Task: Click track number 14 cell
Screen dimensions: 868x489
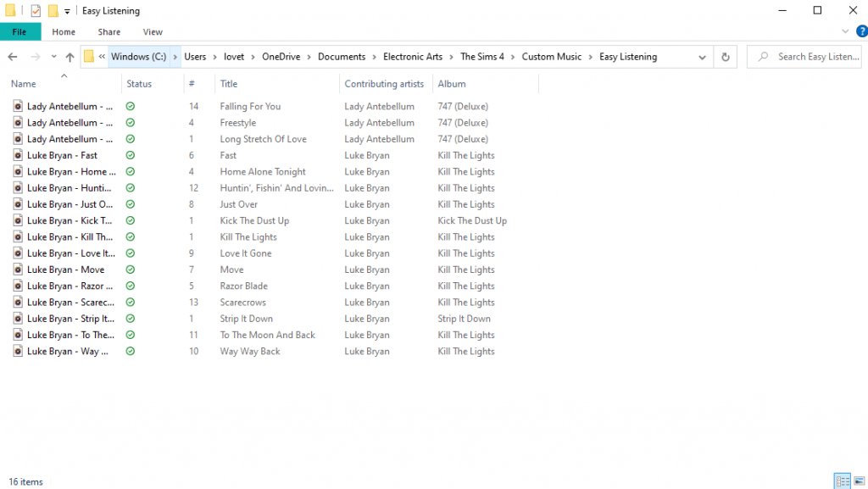Action: coord(193,106)
